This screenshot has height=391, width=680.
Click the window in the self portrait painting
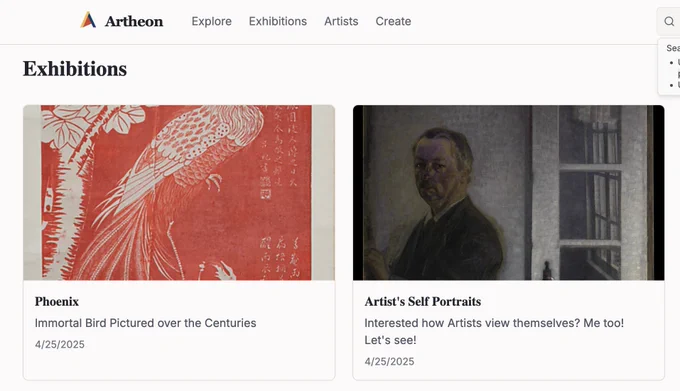[x=590, y=192]
